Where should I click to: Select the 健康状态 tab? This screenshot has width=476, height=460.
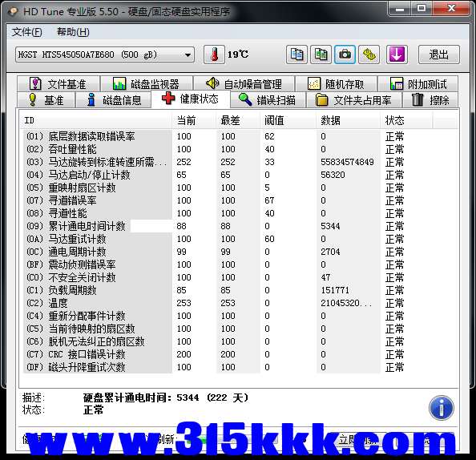191,99
